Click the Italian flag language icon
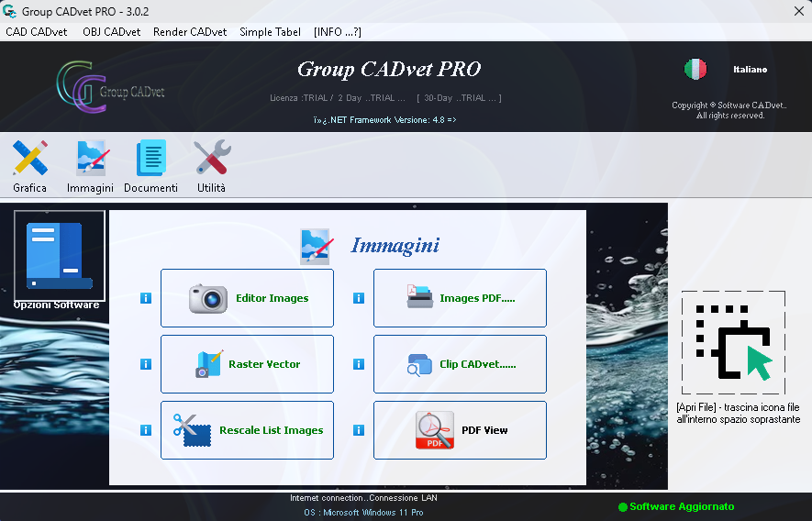The width and height of the screenshot is (812, 521). (695, 69)
